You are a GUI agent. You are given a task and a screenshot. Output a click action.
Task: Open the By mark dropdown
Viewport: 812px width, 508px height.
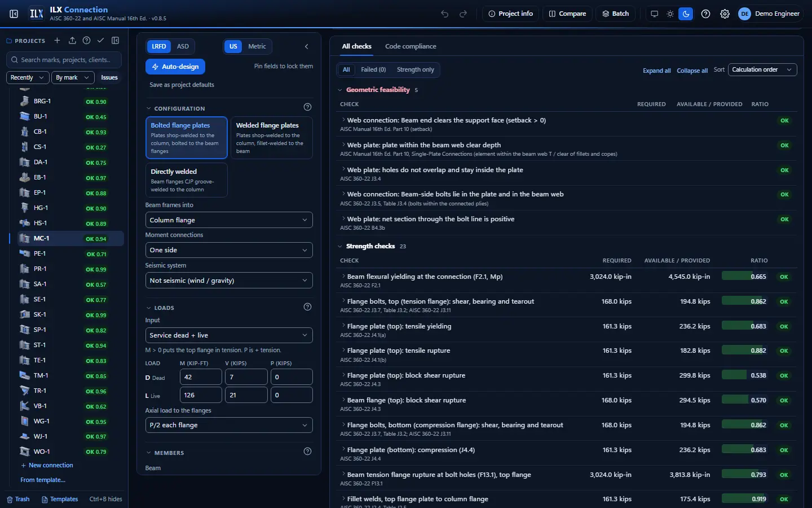[x=72, y=77]
